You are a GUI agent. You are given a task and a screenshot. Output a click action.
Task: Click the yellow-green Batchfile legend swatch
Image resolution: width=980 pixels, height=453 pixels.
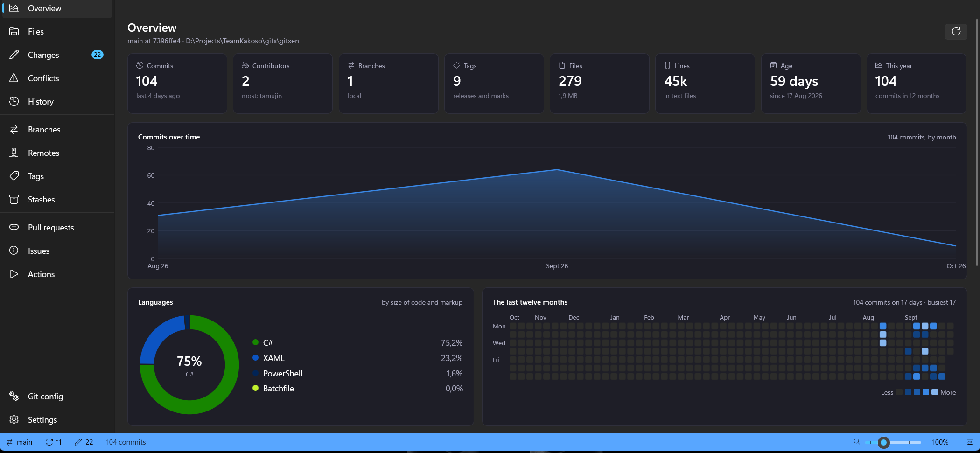[x=255, y=388]
